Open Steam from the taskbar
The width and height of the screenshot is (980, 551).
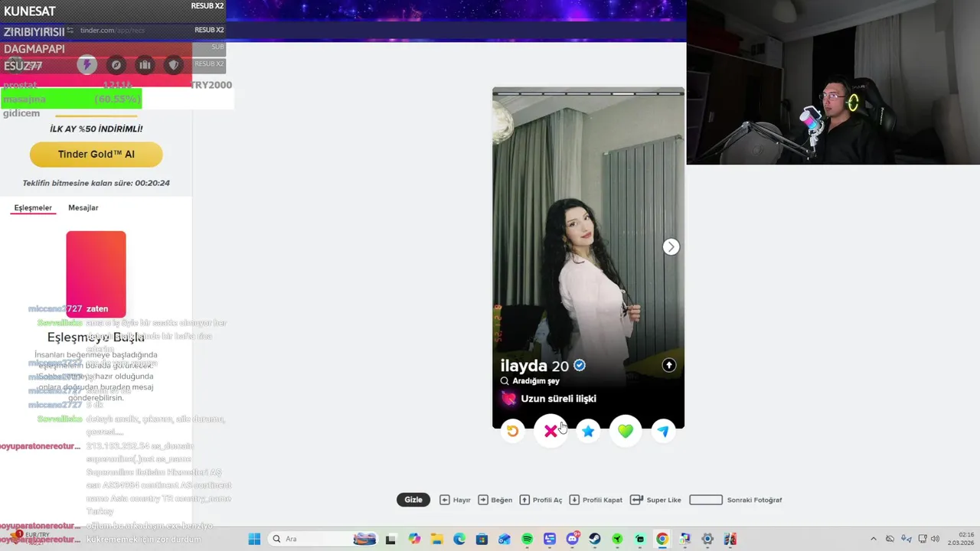595,539
